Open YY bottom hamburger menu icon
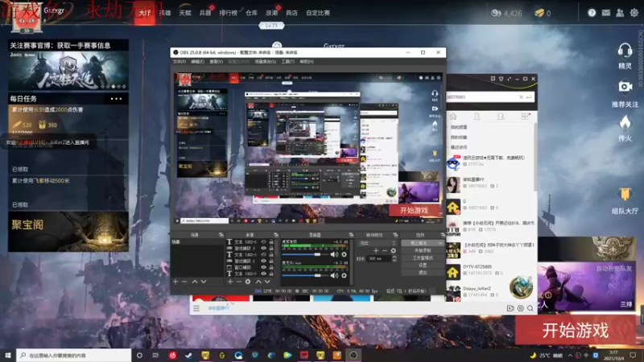Screen dimensions: 644x362 [x=196, y=308]
